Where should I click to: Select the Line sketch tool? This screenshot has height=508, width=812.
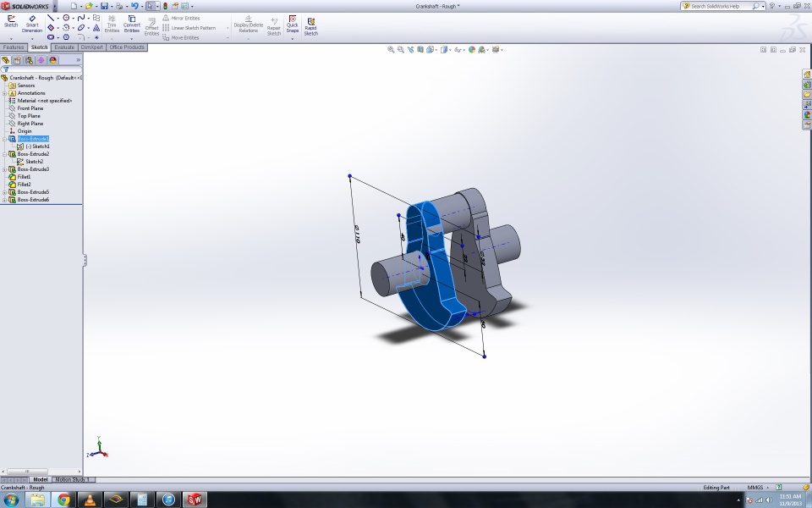point(50,18)
